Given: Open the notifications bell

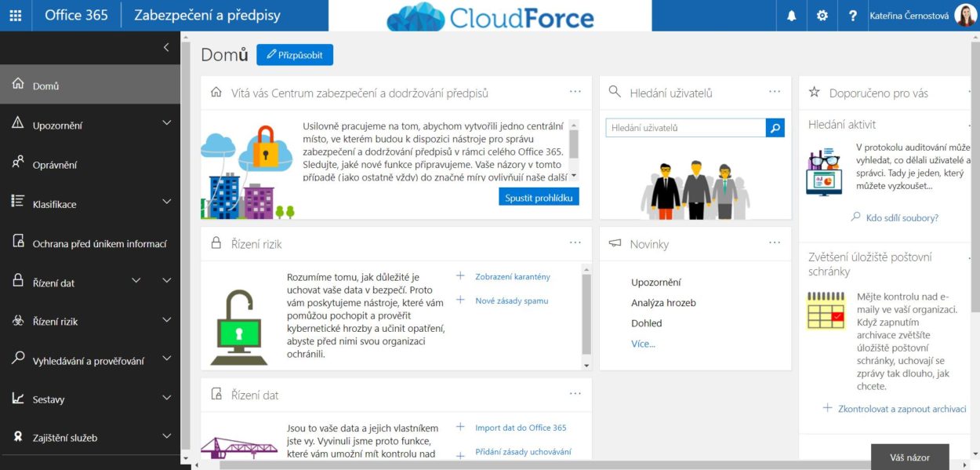Looking at the screenshot, I should (792, 16).
